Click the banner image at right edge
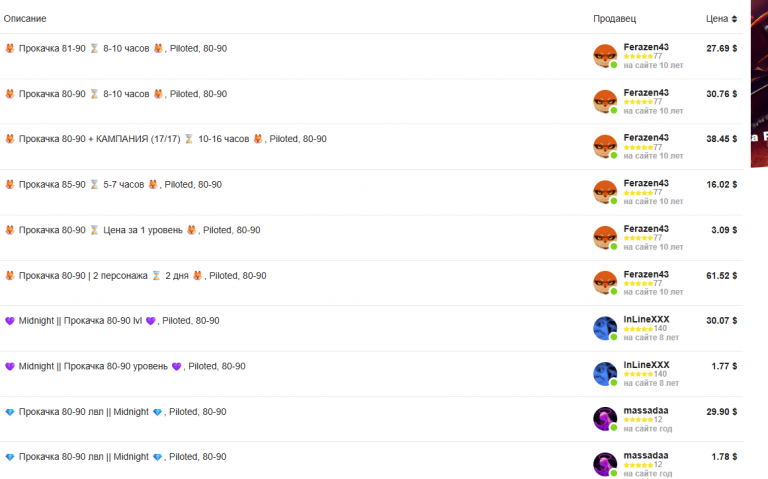Image resolution: width=768 pixels, height=479 pixels. [x=759, y=83]
